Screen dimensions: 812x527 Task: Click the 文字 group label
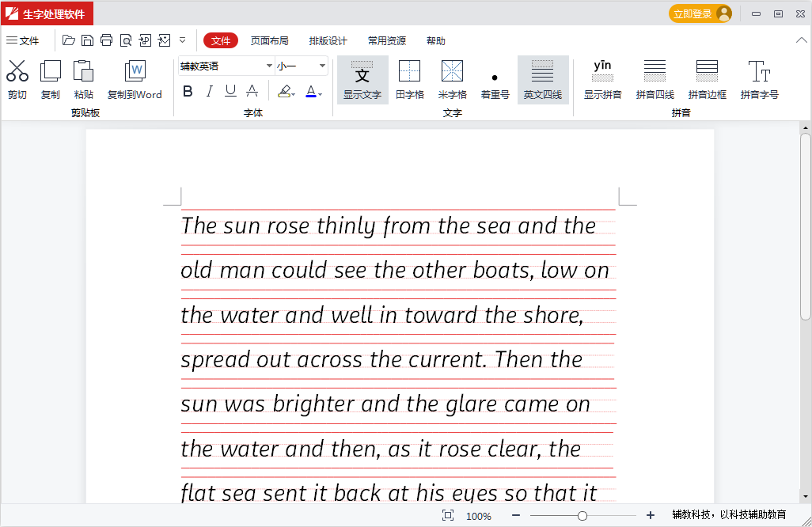click(x=452, y=113)
